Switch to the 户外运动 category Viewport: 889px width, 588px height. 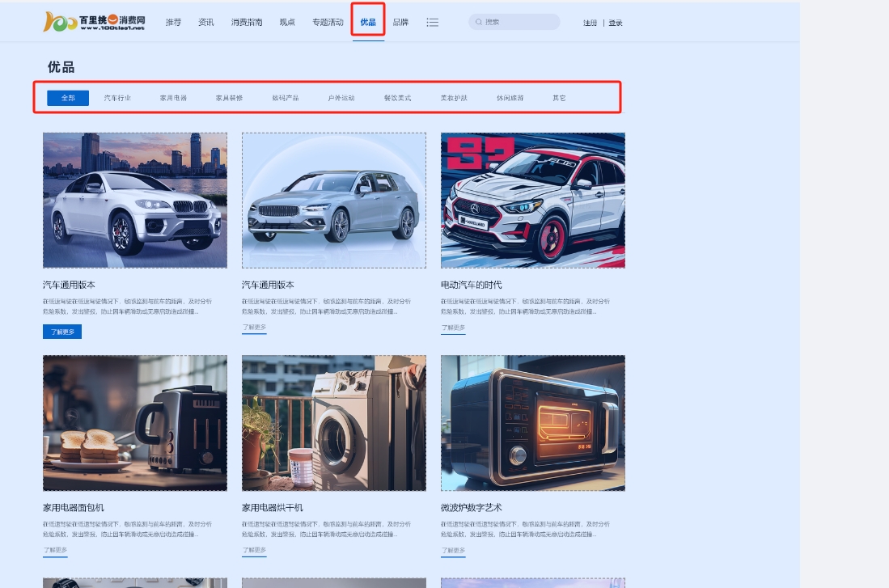coord(341,98)
